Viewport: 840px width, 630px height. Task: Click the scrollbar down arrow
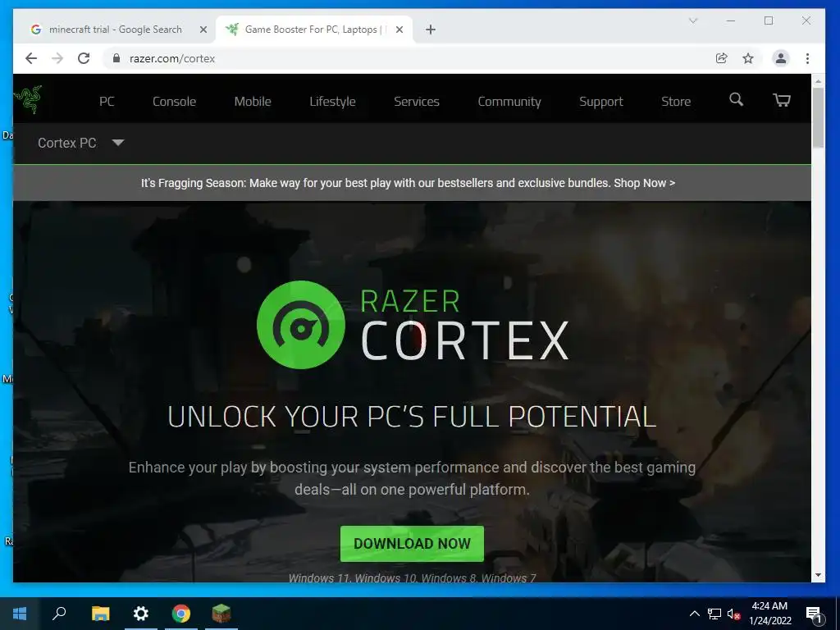[818, 575]
